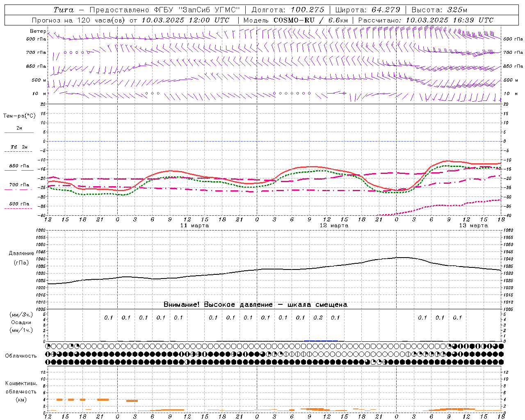Click the '13 марта' date label
The height and width of the screenshot is (420, 525).
point(473,226)
